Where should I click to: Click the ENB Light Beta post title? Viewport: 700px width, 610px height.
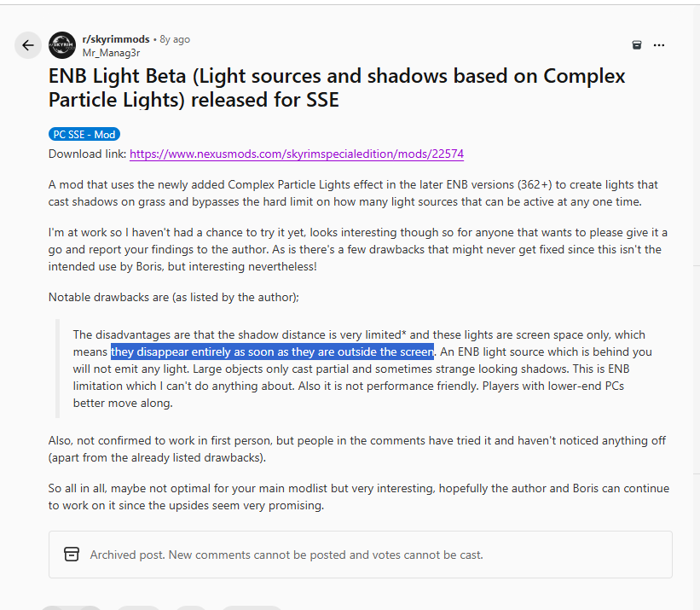pos(337,88)
